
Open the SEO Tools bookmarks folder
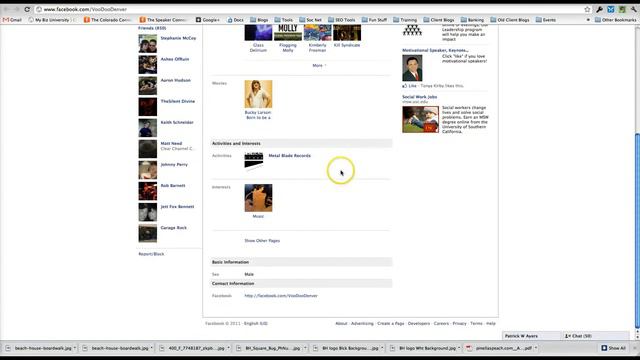pos(342,20)
